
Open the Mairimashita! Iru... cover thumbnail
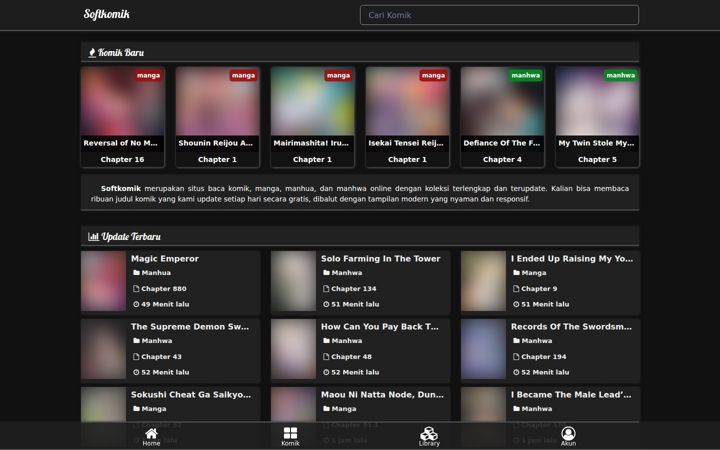click(x=312, y=101)
